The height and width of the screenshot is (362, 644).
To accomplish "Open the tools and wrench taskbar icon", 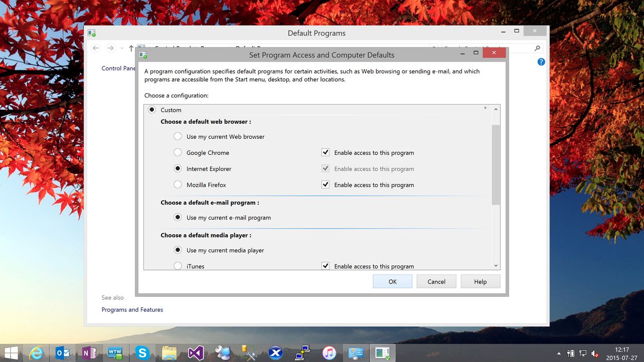I will pyautogui.click(x=249, y=353).
